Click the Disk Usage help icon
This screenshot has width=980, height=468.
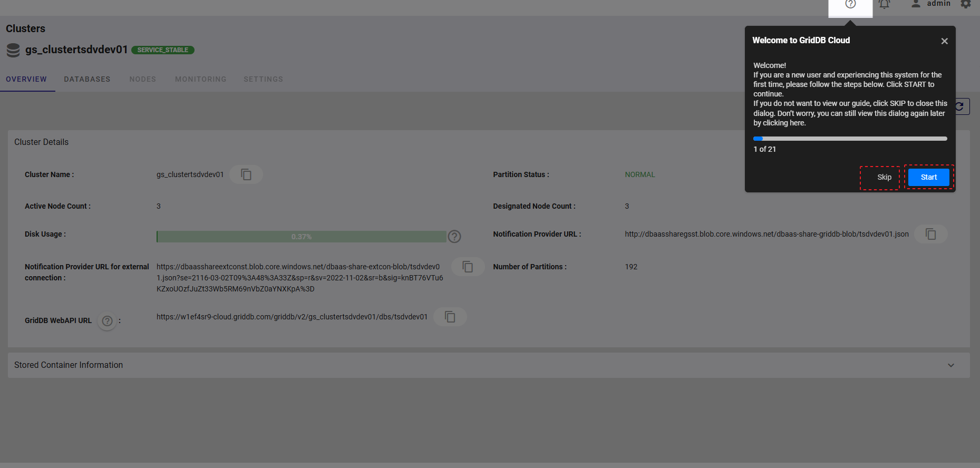point(454,237)
